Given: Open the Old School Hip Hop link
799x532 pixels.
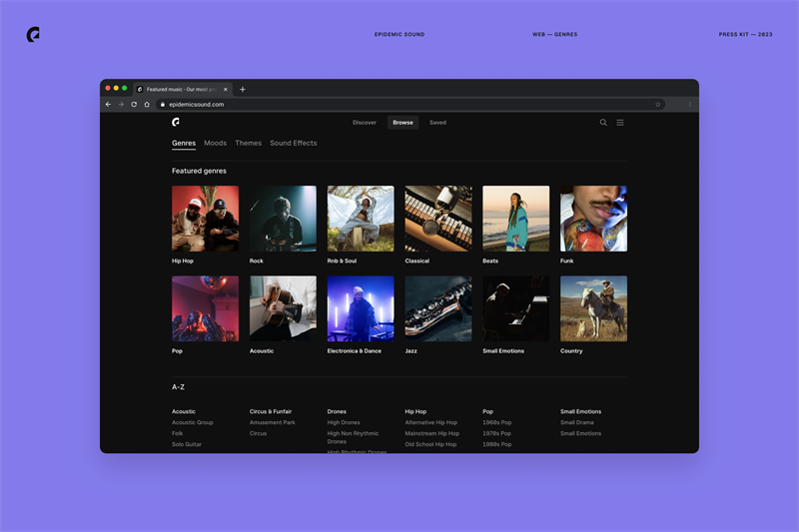Looking at the screenshot, I should coord(430,444).
